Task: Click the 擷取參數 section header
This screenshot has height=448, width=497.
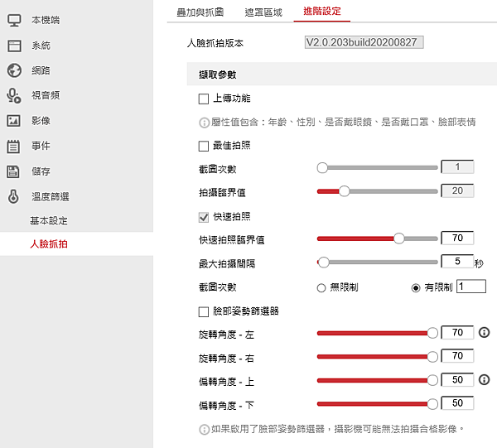Action: pyautogui.click(x=341, y=75)
